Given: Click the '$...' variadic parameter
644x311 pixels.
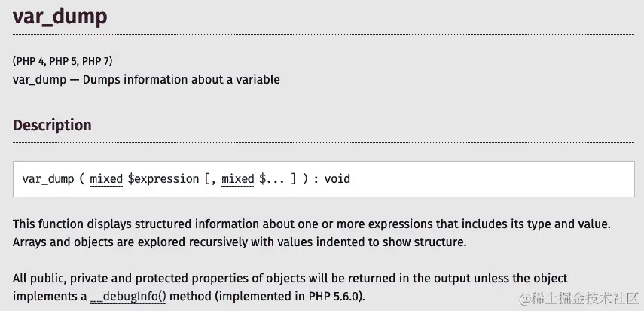Looking at the screenshot, I should [x=273, y=179].
